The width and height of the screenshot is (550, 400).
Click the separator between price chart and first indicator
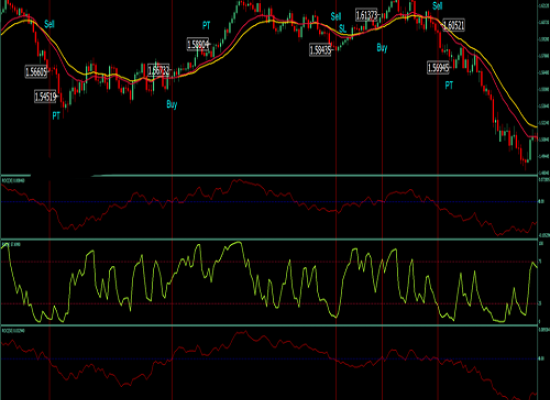pos(269,175)
